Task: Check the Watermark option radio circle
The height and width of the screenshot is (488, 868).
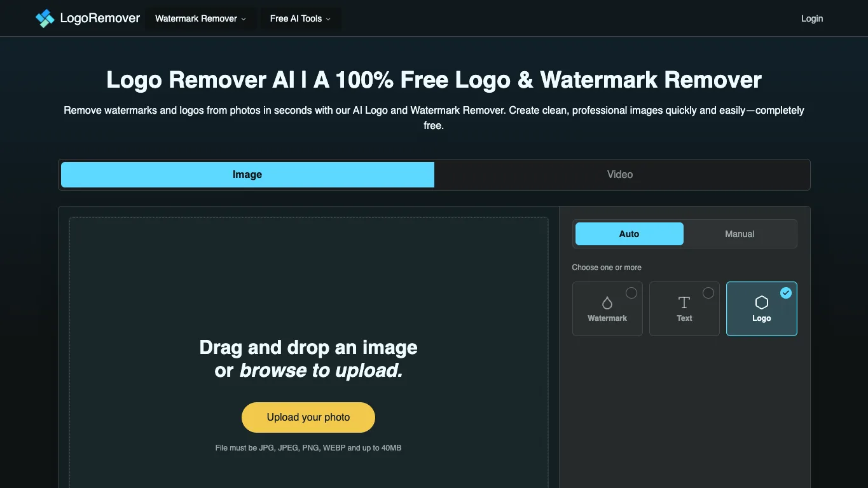Action: 631,293
